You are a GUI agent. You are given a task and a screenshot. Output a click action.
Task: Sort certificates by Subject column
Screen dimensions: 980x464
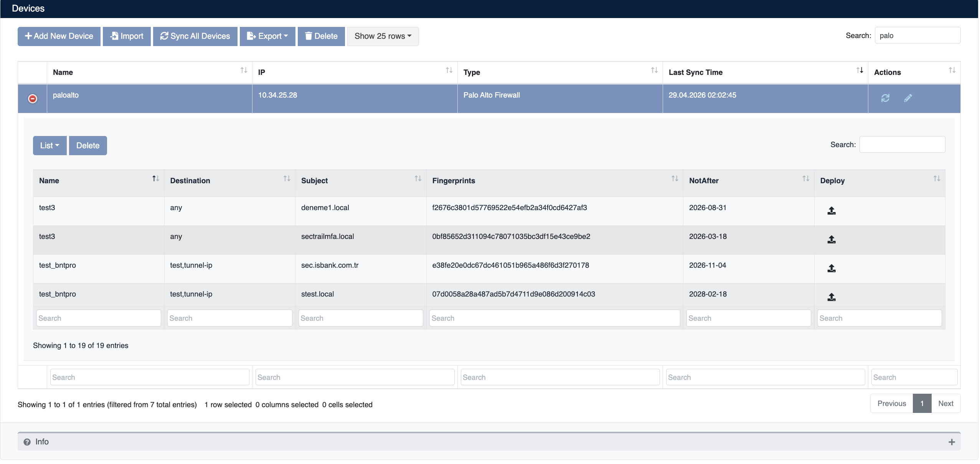coord(418,179)
